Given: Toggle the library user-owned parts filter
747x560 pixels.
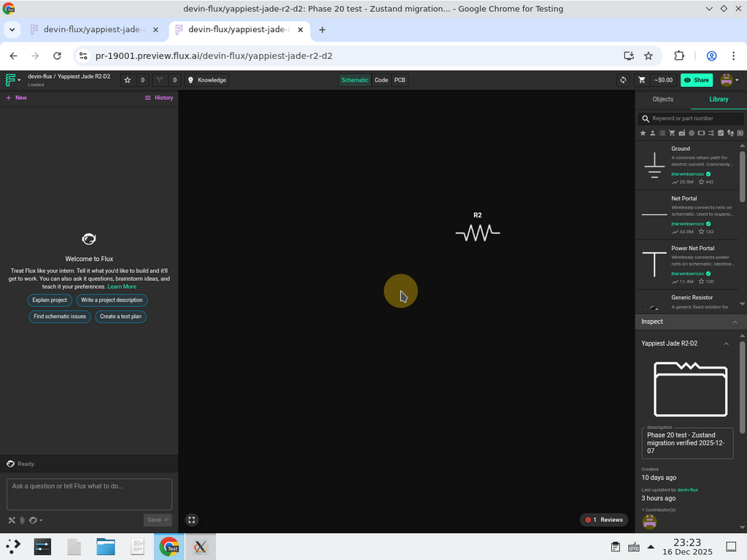Looking at the screenshot, I should click(652, 133).
